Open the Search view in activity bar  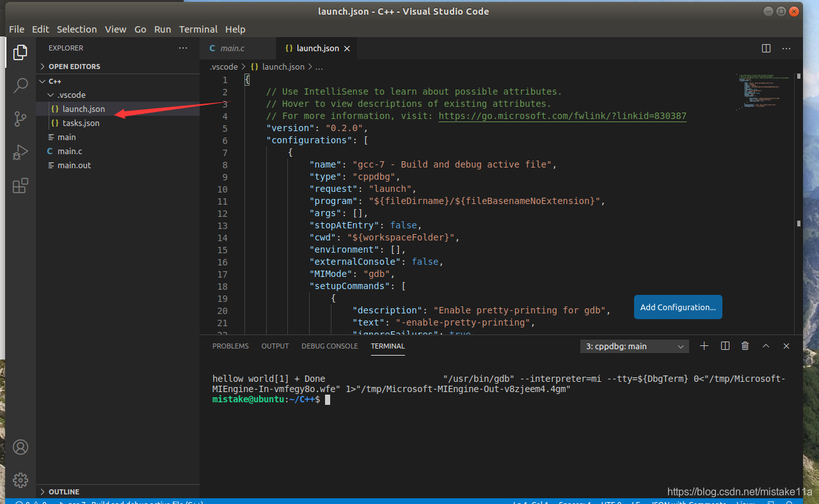pos(20,85)
